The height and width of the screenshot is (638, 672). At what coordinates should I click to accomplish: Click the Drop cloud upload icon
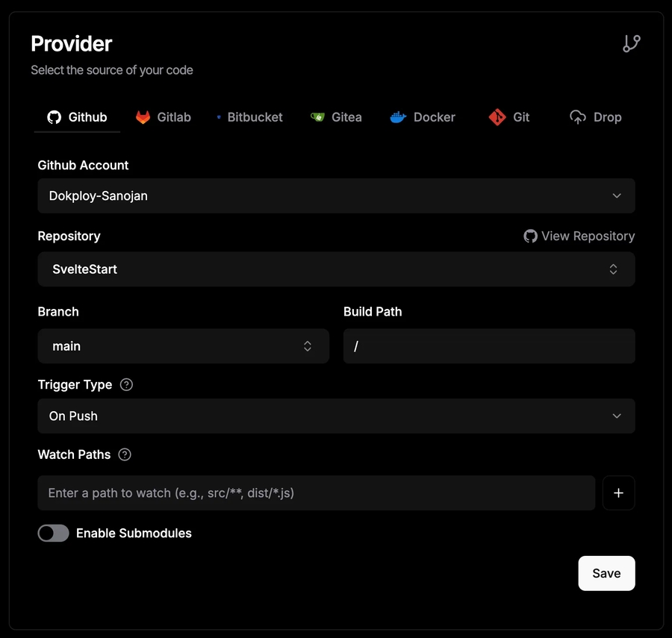click(x=578, y=117)
